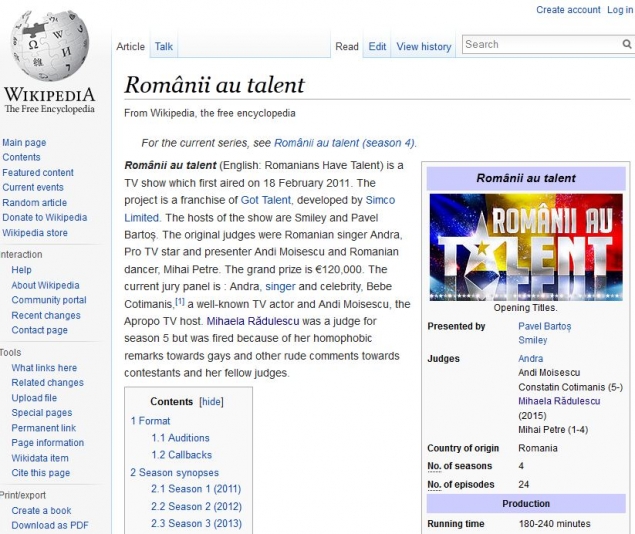Open the Wikidata item link
635x534 pixels.
(x=40, y=458)
